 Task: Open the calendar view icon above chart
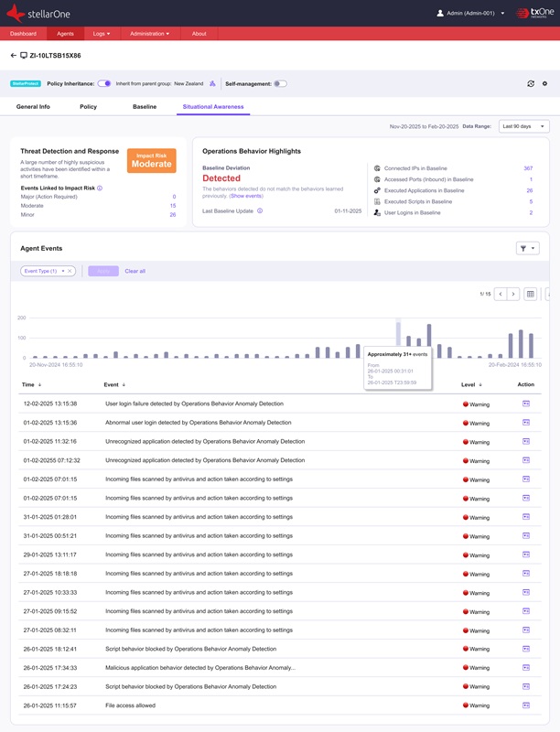pyautogui.click(x=530, y=294)
